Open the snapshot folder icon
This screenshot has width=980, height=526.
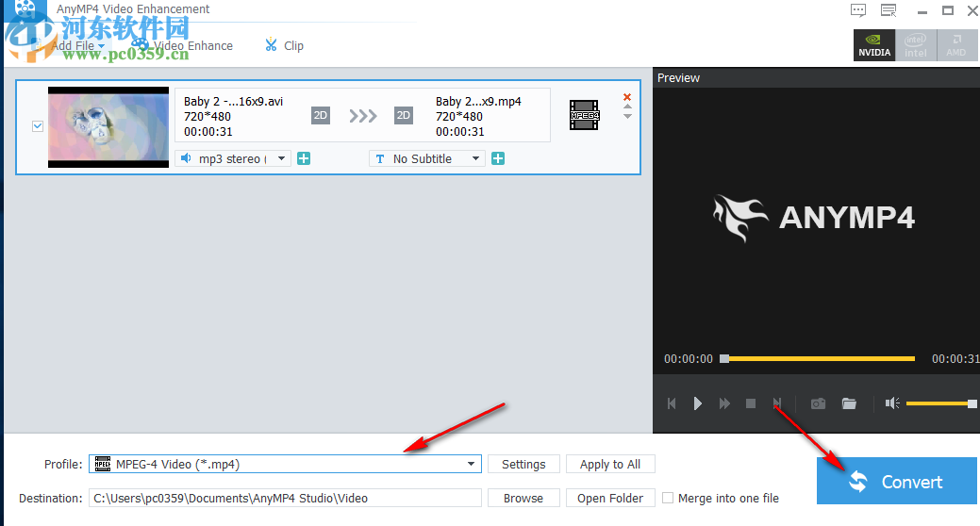(x=849, y=403)
